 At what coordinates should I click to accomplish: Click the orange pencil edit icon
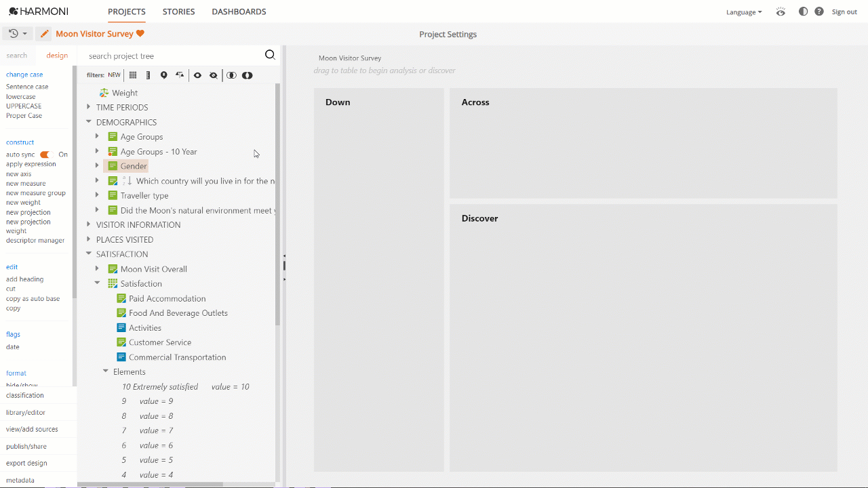44,34
